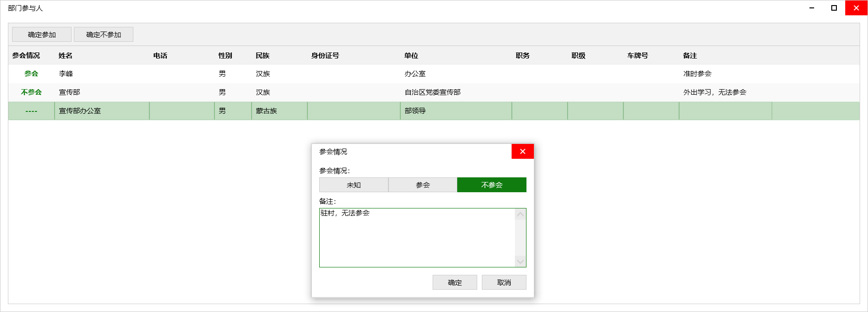Select the 自治区党委宣传部 row

pyautogui.click(x=432, y=92)
